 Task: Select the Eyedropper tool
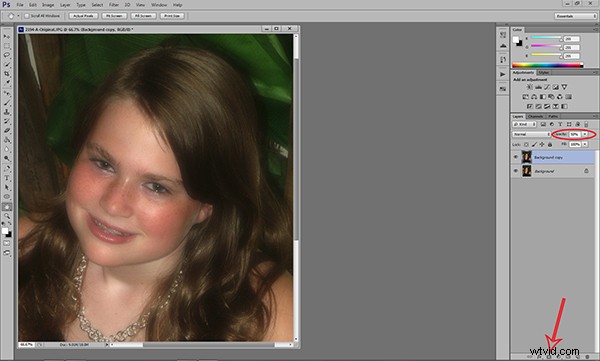pyautogui.click(x=7, y=83)
